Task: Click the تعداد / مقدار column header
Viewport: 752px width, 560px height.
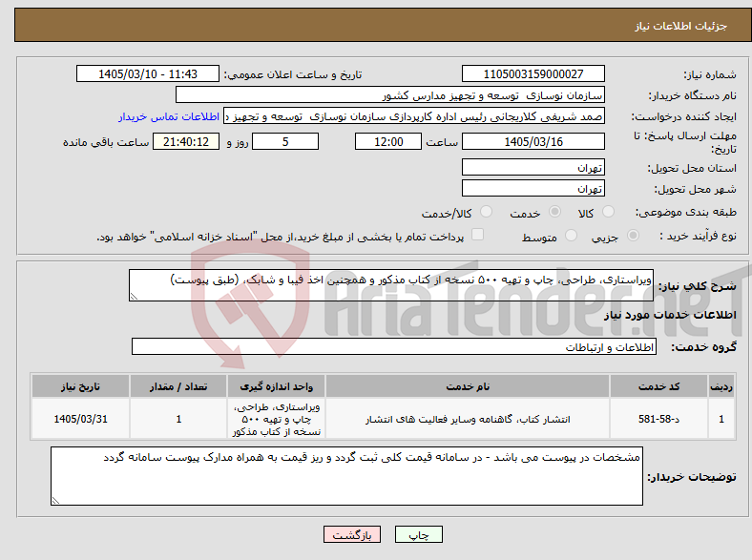Action: (178, 386)
